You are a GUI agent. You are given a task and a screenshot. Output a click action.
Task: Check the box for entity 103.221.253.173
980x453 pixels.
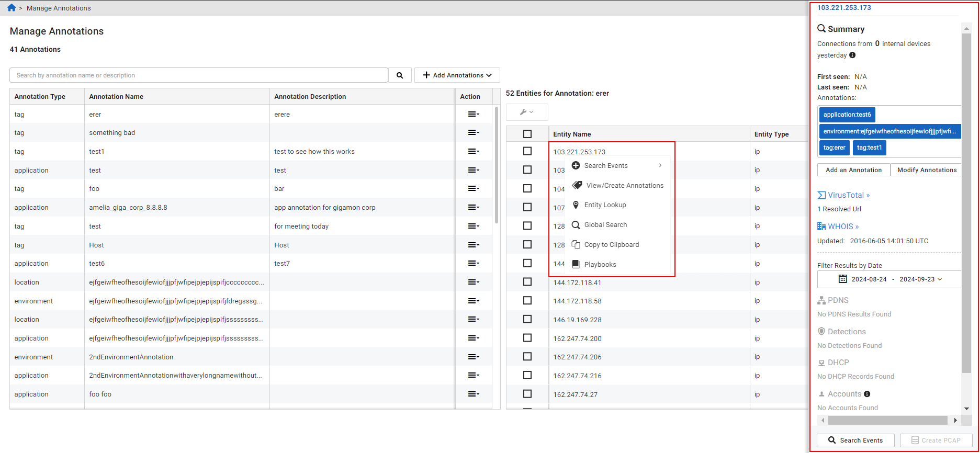point(527,151)
